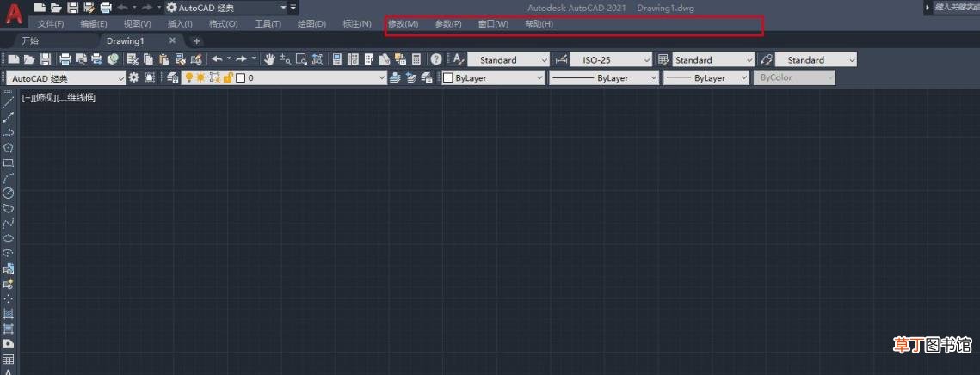Toggle layer 0 freeze sun icon
Image resolution: width=980 pixels, height=375 pixels.
200,77
